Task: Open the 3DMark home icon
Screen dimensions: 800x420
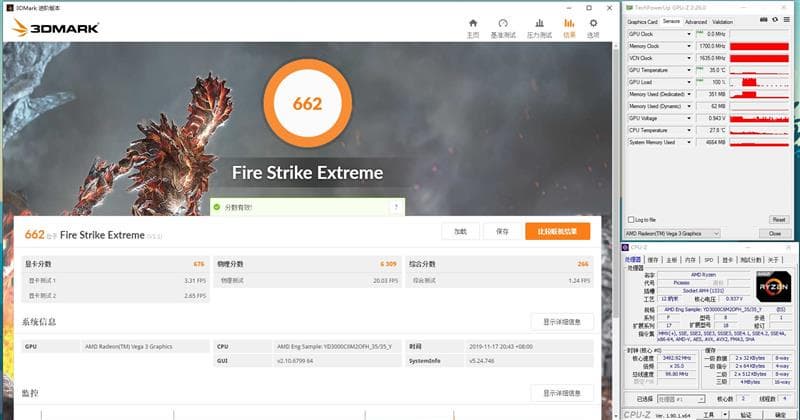Action: 473,23
